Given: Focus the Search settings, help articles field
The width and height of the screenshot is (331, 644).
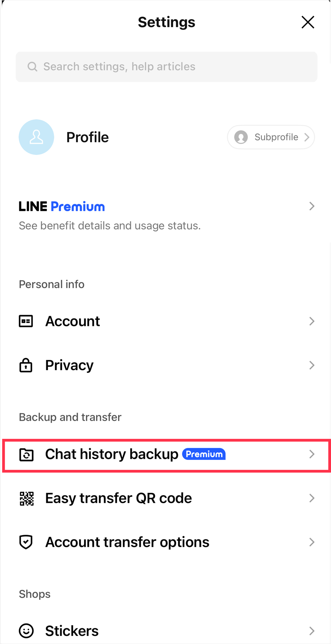Looking at the screenshot, I should click(166, 67).
